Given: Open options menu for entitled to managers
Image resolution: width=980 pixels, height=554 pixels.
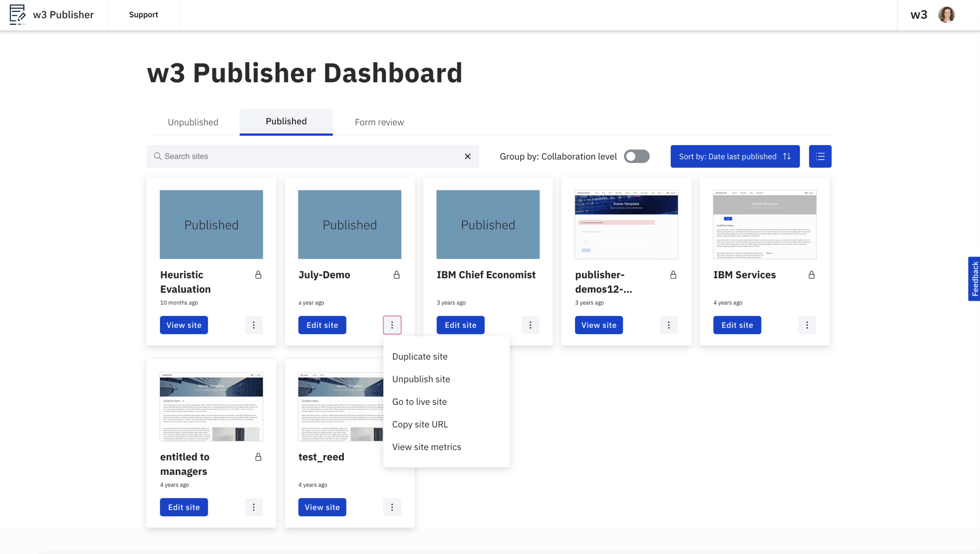Looking at the screenshot, I should coord(254,507).
